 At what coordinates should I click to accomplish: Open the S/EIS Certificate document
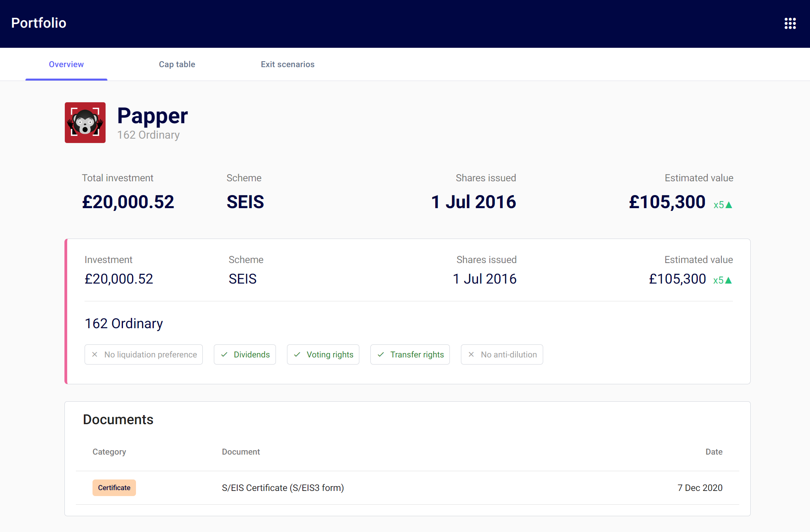(283, 488)
